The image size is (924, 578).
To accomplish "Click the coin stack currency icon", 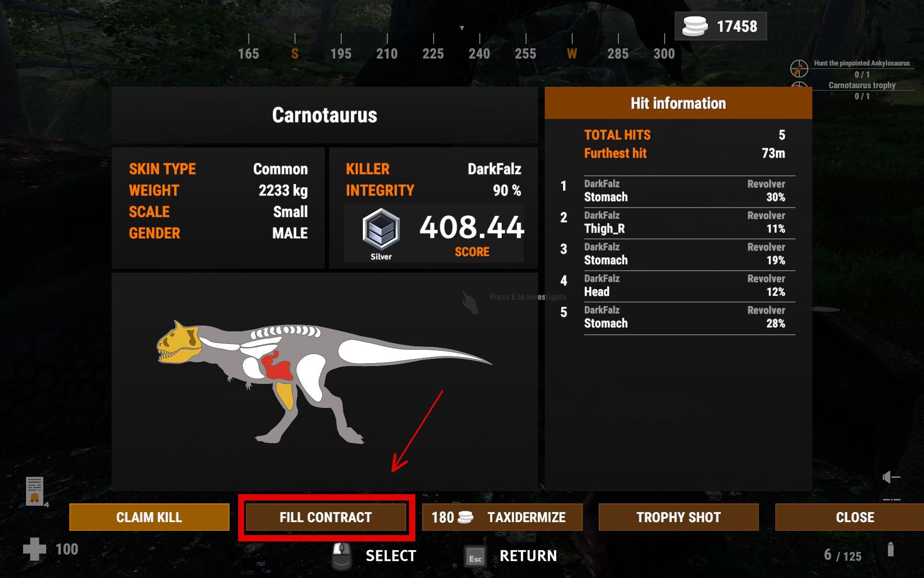I will pyautogui.click(x=695, y=26).
